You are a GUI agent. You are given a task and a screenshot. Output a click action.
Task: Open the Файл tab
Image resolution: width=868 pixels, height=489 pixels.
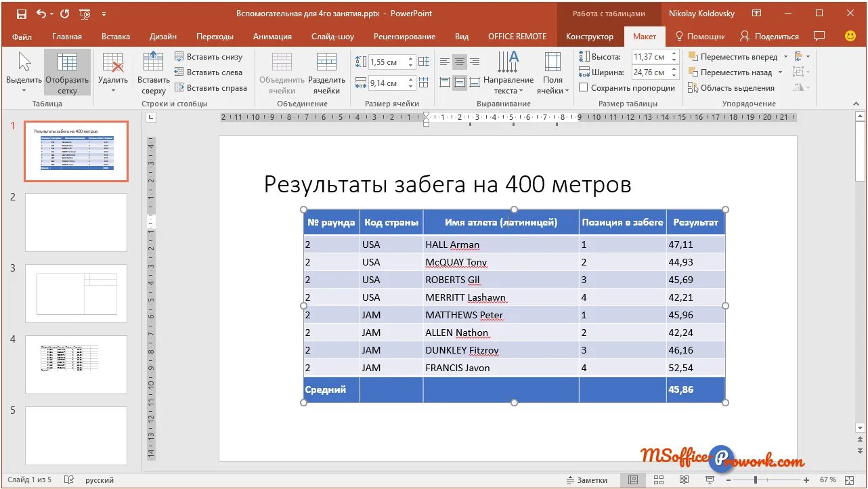pos(22,37)
